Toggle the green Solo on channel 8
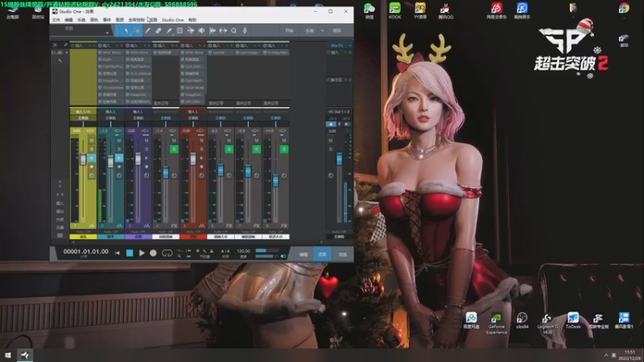This screenshot has width=644, height=362. click(284, 149)
